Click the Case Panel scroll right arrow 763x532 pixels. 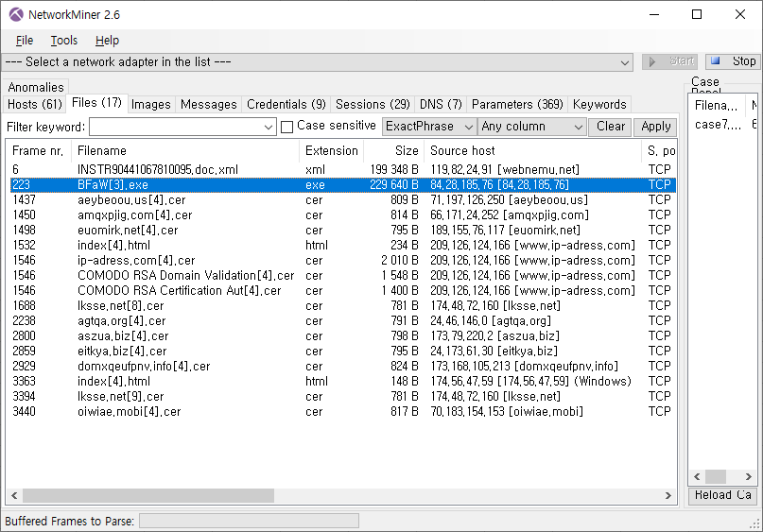[x=749, y=476]
